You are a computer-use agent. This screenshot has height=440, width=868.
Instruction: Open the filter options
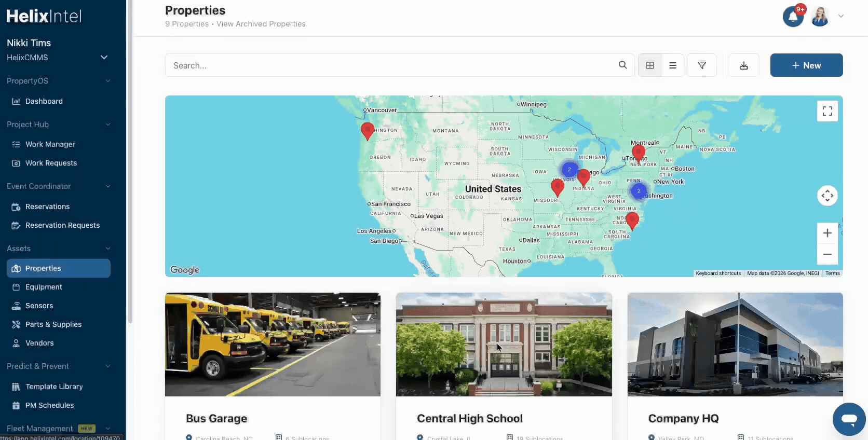pos(702,65)
